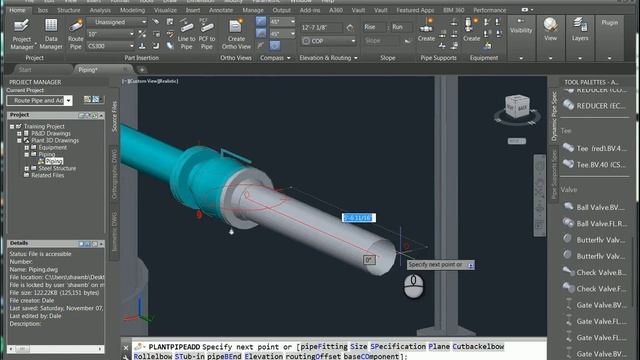The width and height of the screenshot is (640, 360).
Task: Start the Route Pipe tool
Action: (76, 34)
